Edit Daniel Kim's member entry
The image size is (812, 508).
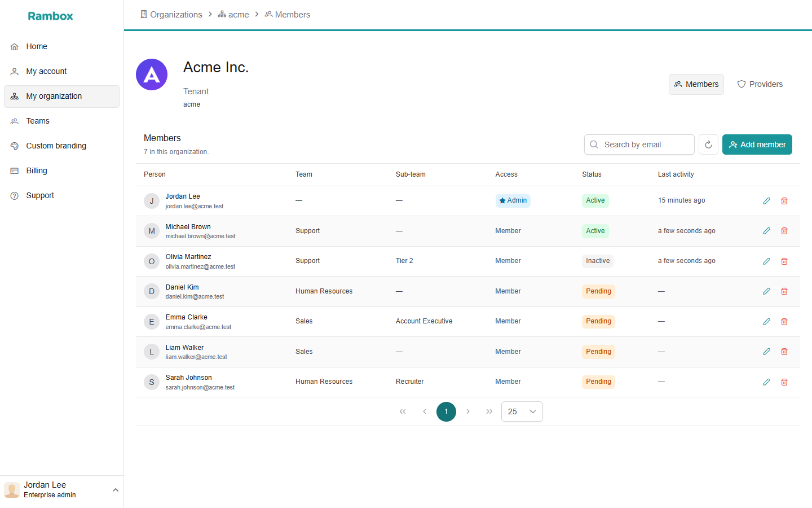766,291
